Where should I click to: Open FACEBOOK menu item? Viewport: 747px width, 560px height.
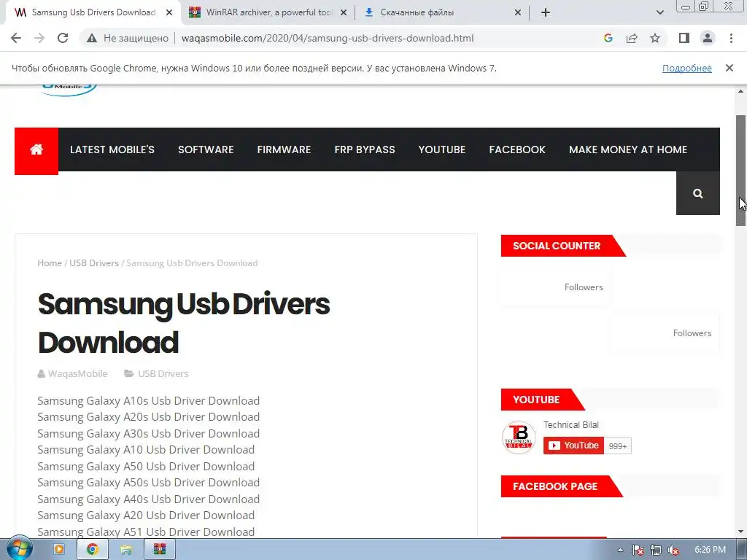[517, 149]
